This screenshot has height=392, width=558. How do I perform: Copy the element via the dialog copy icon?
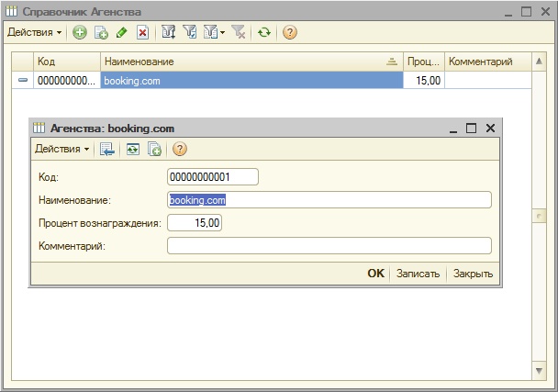[x=154, y=149]
